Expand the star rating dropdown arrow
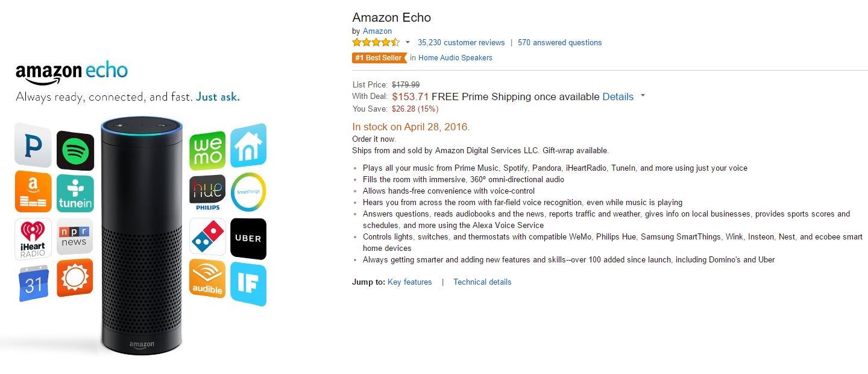 click(407, 42)
